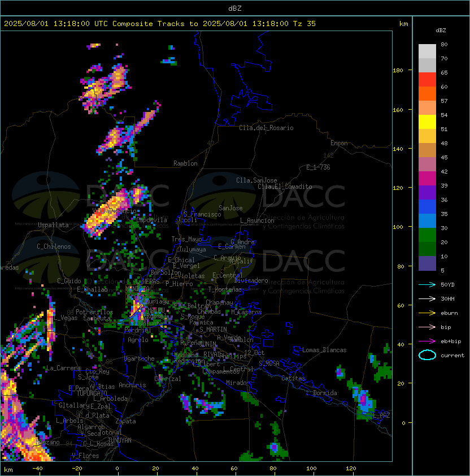The image size is (470, 476).
Task: Select the red 60-65 dBZ color swatch
Action: point(427,80)
